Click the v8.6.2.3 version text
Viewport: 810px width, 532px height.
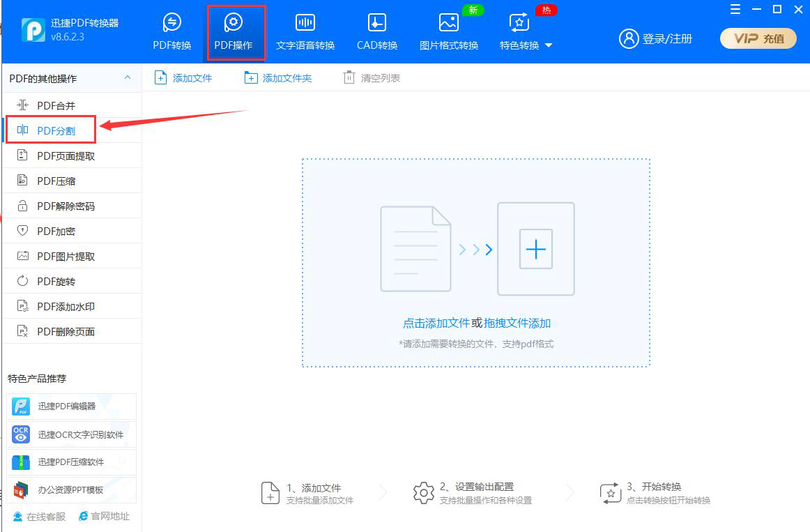(67, 37)
